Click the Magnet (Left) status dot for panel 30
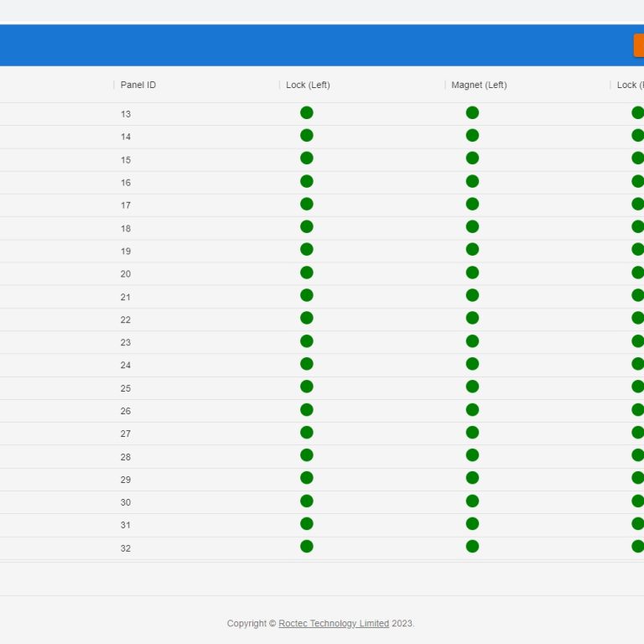Viewport: 644px width, 644px height. 472,501
